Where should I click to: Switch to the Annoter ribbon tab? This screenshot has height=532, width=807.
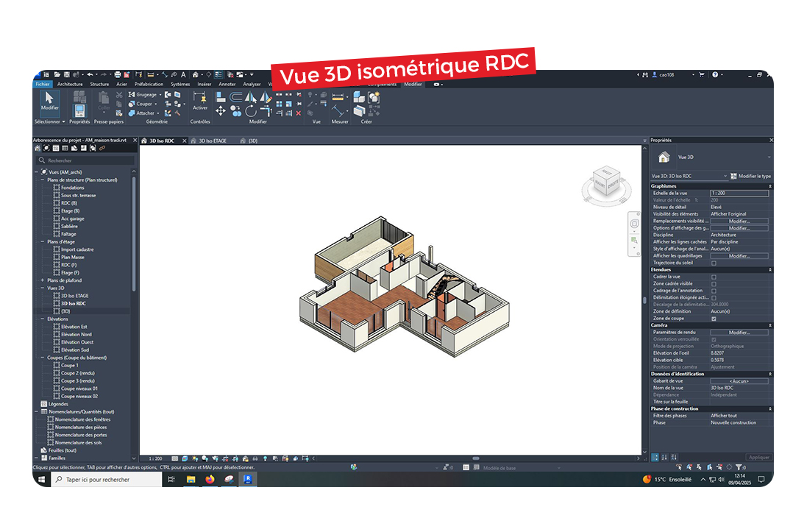(227, 84)
